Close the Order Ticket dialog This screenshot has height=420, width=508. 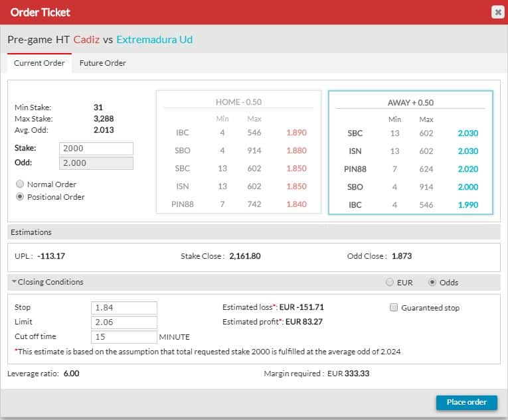coord(498,13)
